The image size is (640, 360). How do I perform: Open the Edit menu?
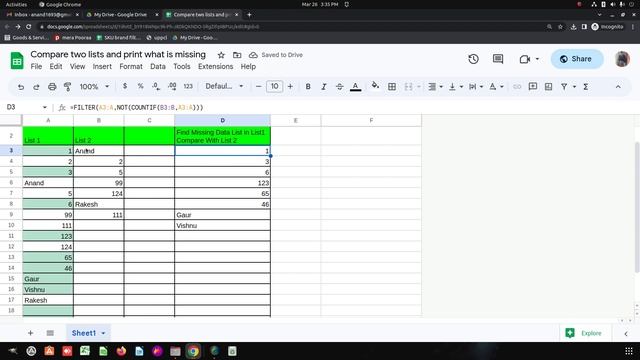pyautogui.click(x=56, y=66)
